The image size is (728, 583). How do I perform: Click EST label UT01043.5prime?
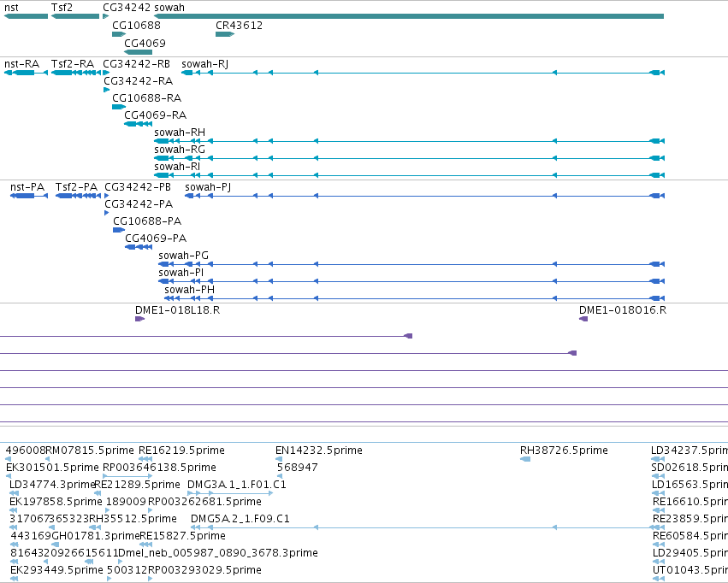(x=690, y=569)
